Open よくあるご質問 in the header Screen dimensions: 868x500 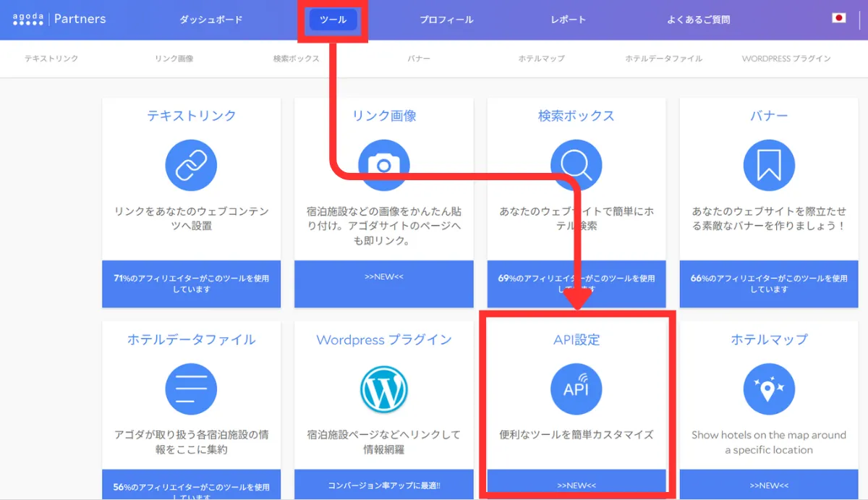[x=698, y=20]
